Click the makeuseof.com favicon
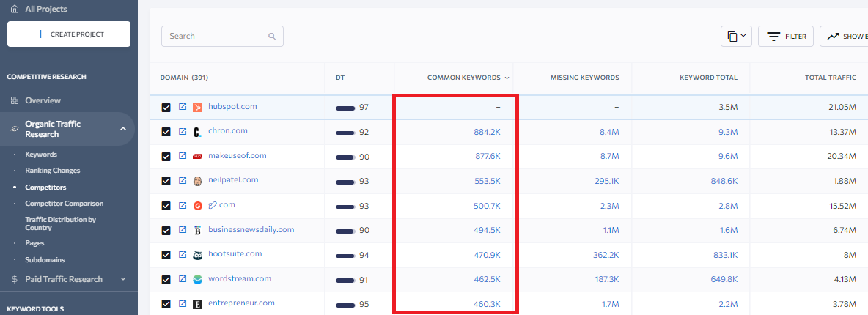The width and height of the screenshot is (868, 315). (x=198, y=157)
